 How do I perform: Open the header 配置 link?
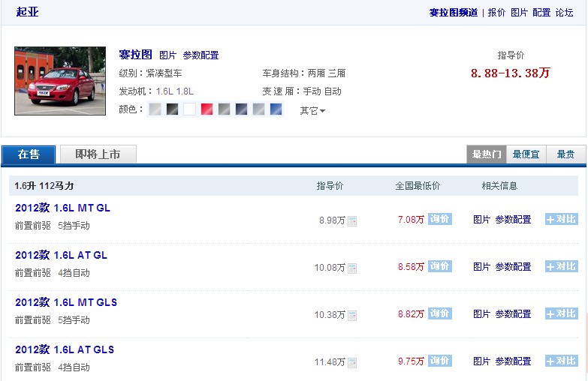(542, 13)
